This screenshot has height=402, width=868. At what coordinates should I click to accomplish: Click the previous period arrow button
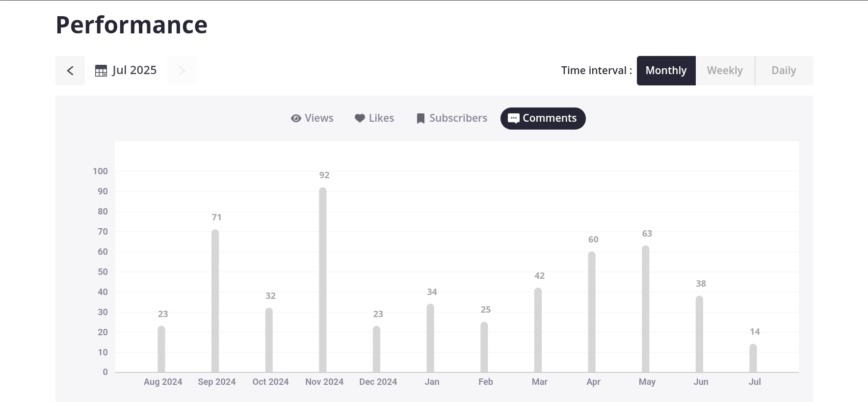[x=70, y=71]
